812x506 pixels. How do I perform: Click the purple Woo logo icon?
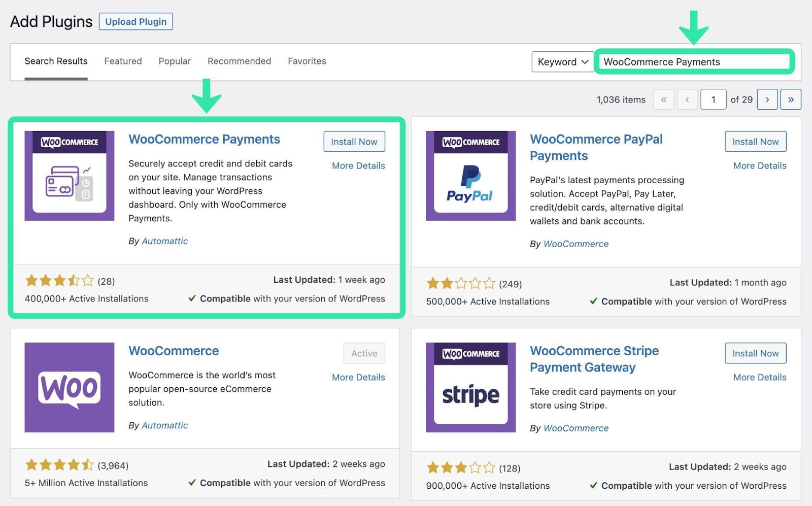click(x=70, y=387)
